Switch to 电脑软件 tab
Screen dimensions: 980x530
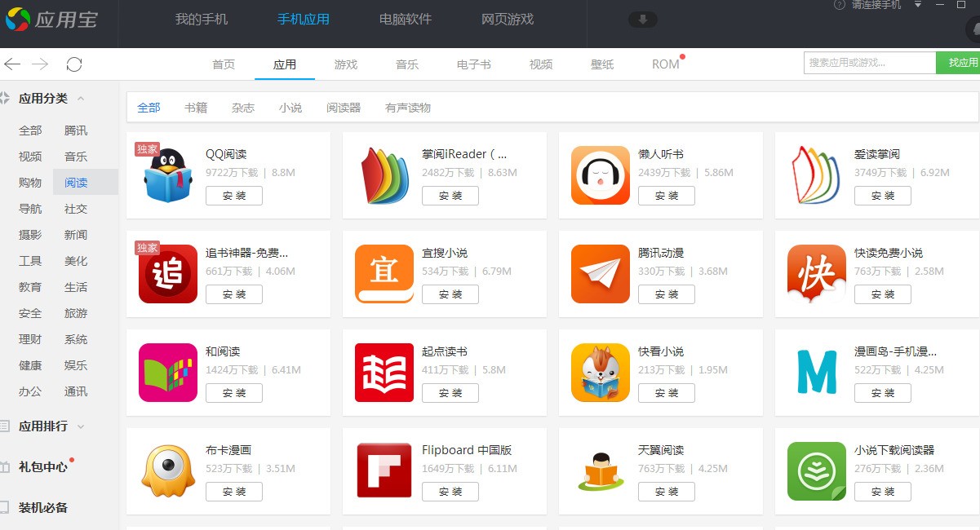(406, 19)
